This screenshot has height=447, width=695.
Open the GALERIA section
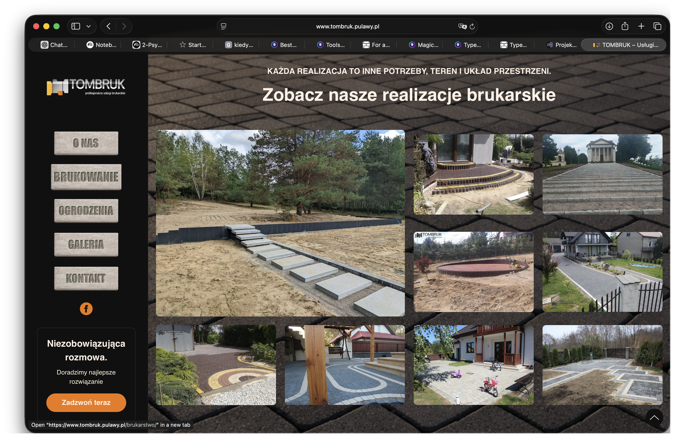(86, 244)
